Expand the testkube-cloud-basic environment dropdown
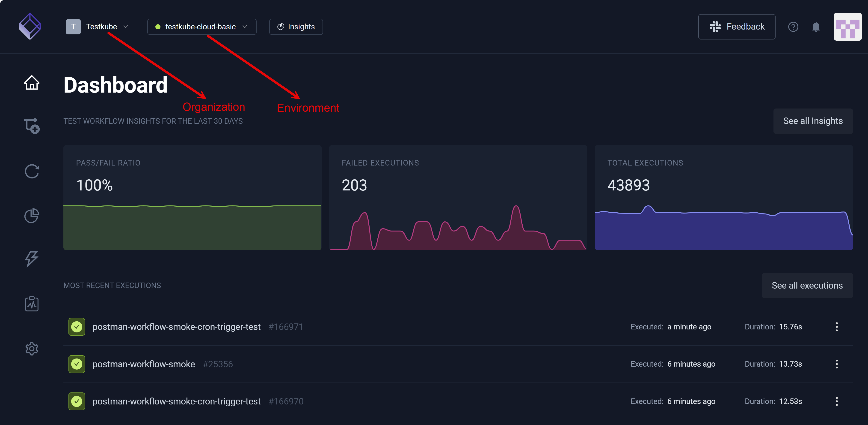868x425 pixels. coord(201,27)
